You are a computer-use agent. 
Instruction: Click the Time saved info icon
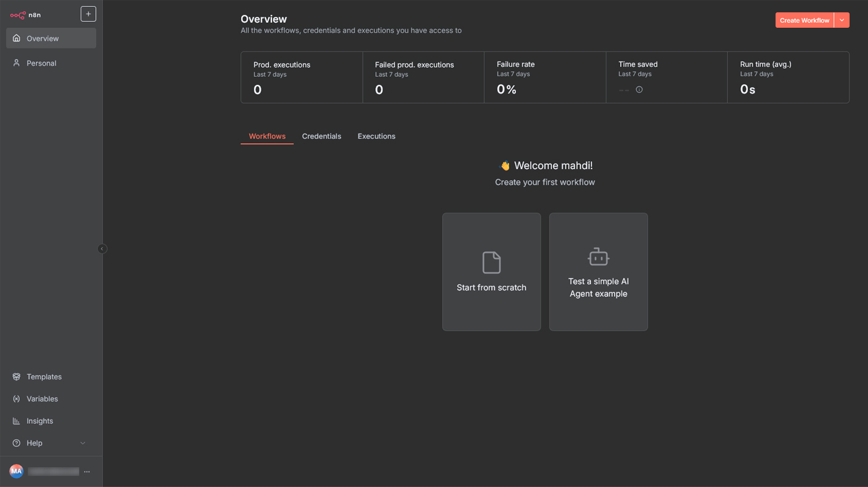coord(639,90)
